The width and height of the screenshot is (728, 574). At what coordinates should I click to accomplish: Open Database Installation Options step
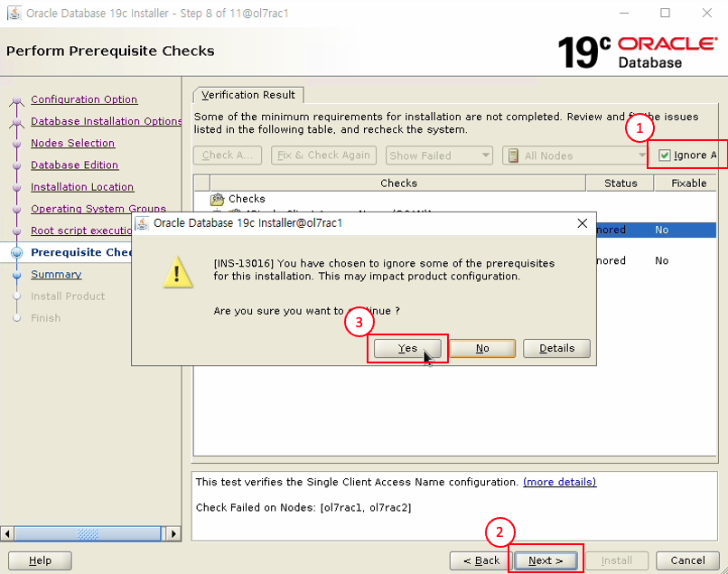click(106, 121)
